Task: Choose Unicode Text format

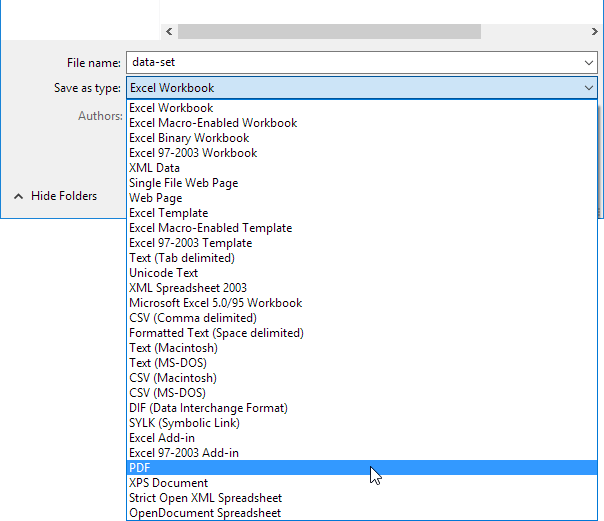Action: (163, 273)
